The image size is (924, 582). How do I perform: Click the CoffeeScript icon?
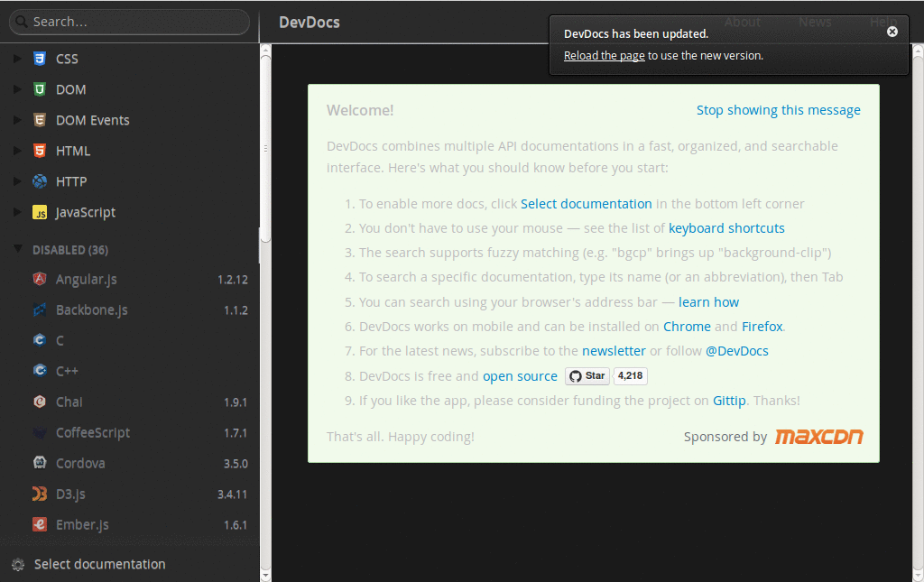click(x=40, y=432)
